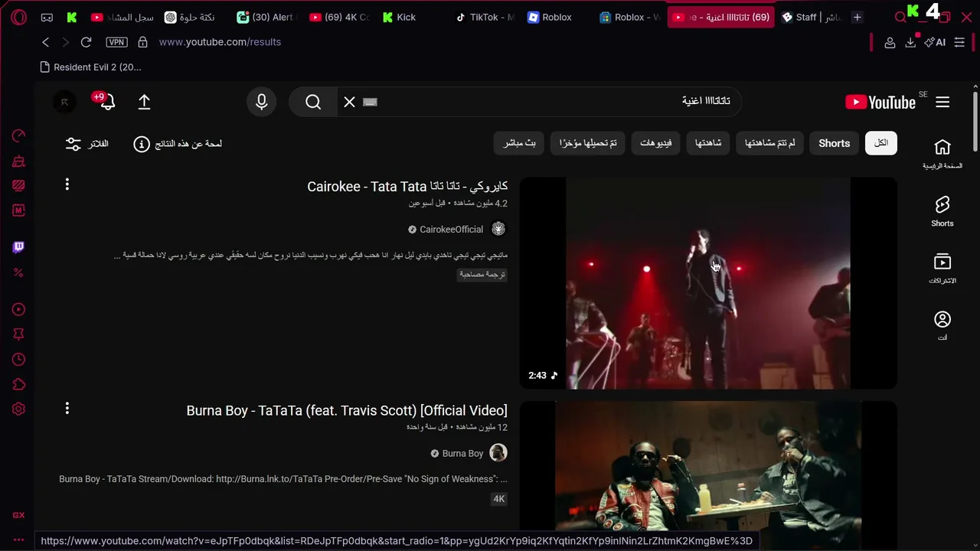Click the address bar URL youtube.com/results

(220, 42)
